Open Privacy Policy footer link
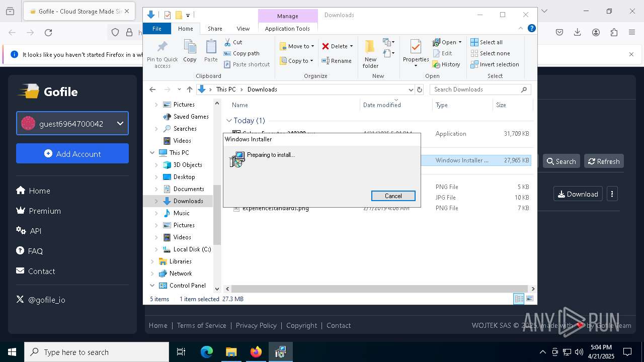 click(256, 325)
